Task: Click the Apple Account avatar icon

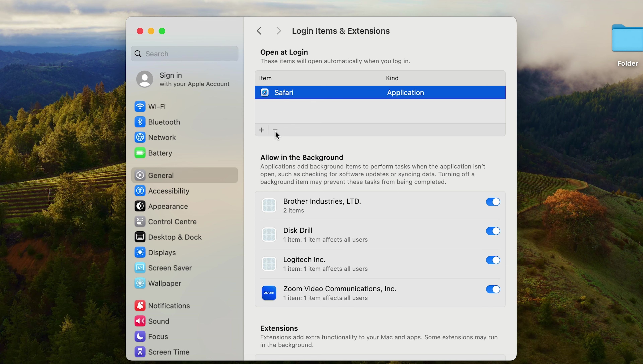Action: [x=145, y=79]
